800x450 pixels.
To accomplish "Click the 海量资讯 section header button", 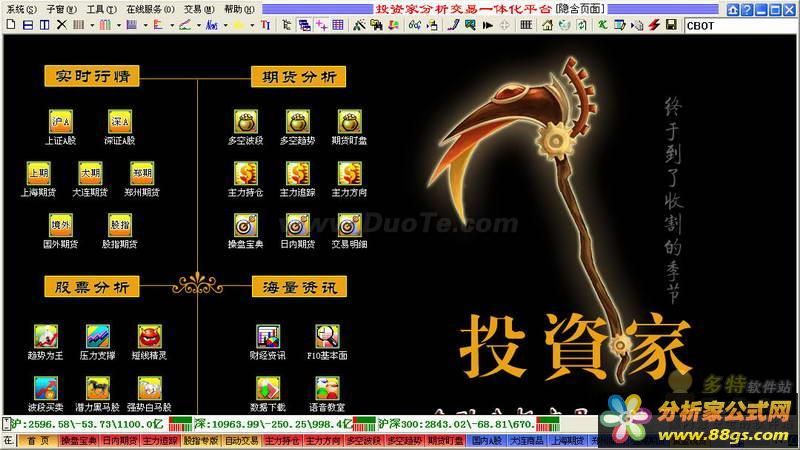I will tap(299, 287).
